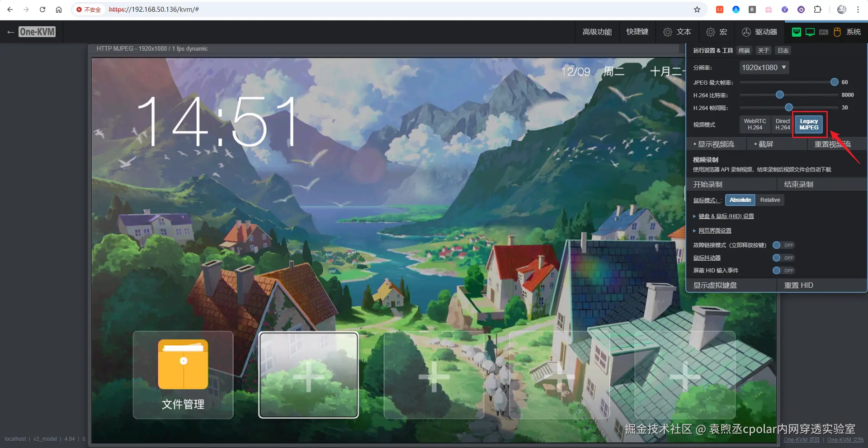Stop recording with 结束录制
The width and height of the screenshot is (868, 448).
click(x=821, y=185)
